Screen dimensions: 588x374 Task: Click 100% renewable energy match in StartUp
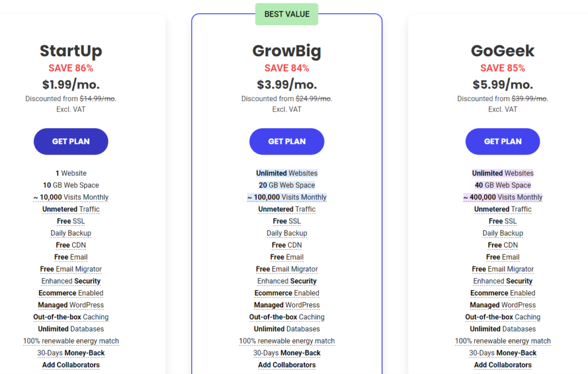pyautogui.click(x=71, y=341)
